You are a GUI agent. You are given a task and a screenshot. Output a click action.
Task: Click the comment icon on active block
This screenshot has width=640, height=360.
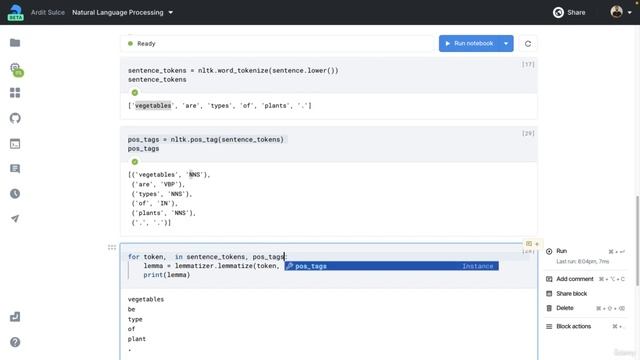529,244
